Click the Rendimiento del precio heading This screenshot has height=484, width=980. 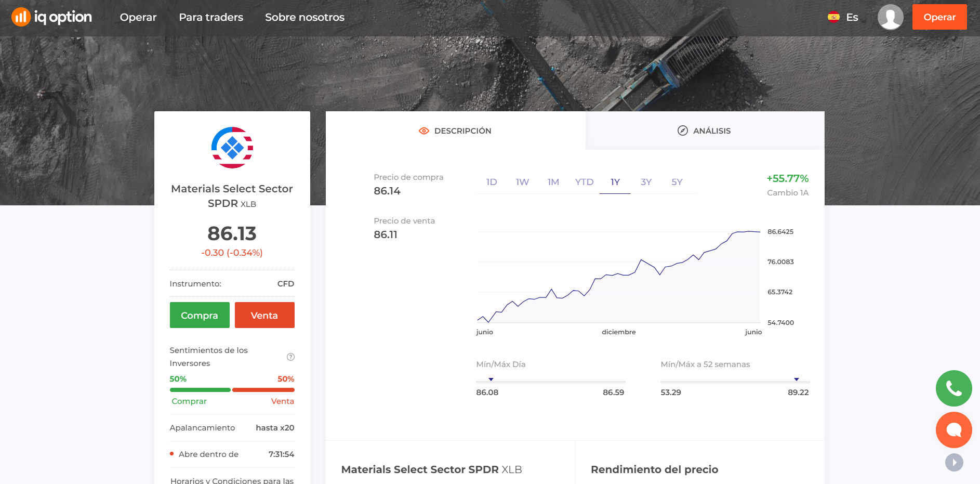pyautogui.click(x=654, y=469)
